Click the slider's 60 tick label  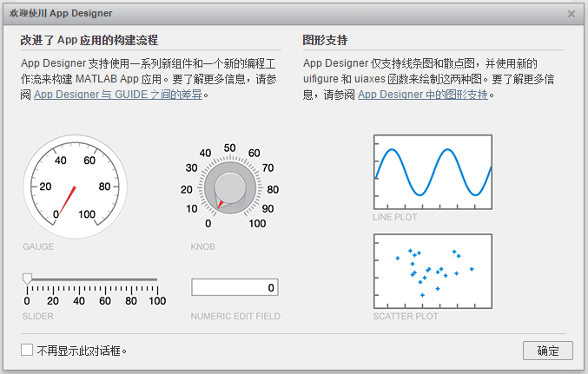[105, 301]
